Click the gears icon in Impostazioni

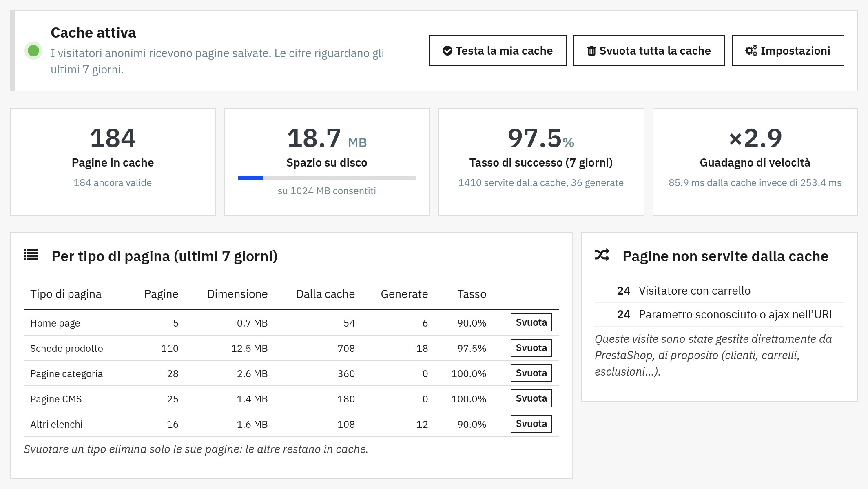click(x=751, y=51)
